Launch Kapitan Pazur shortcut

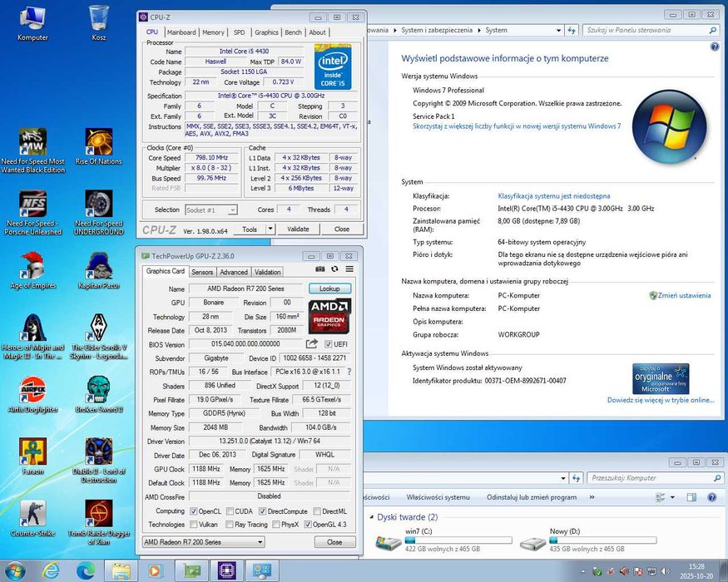tap(98, 271)
